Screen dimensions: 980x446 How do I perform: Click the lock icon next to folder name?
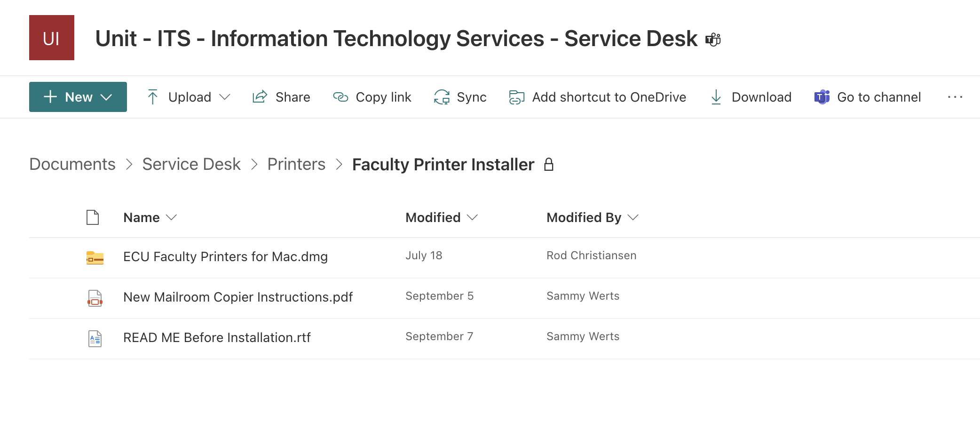(x=548, y=165)
